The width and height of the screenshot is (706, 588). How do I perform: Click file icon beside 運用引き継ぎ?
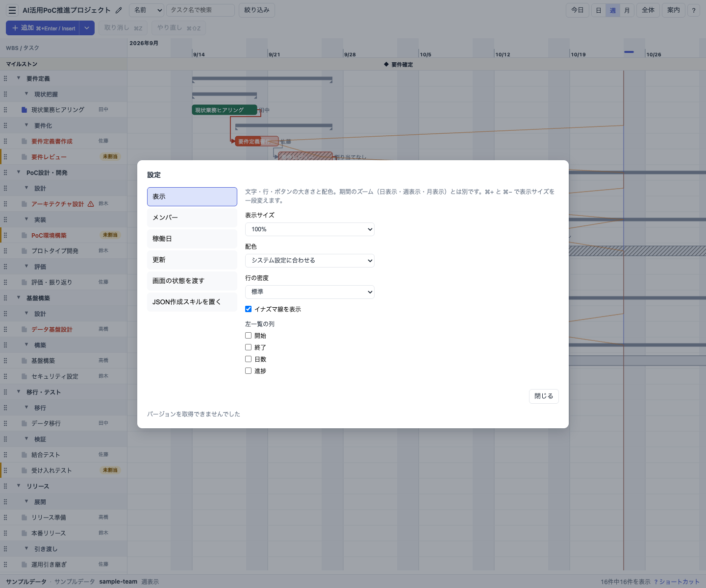[x=24, y=564]
